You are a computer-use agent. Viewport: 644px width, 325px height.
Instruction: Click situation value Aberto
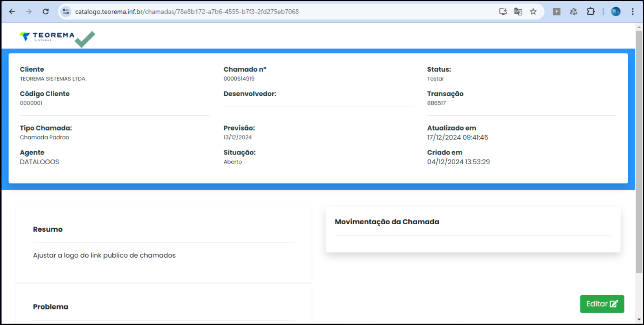point(232,162)
